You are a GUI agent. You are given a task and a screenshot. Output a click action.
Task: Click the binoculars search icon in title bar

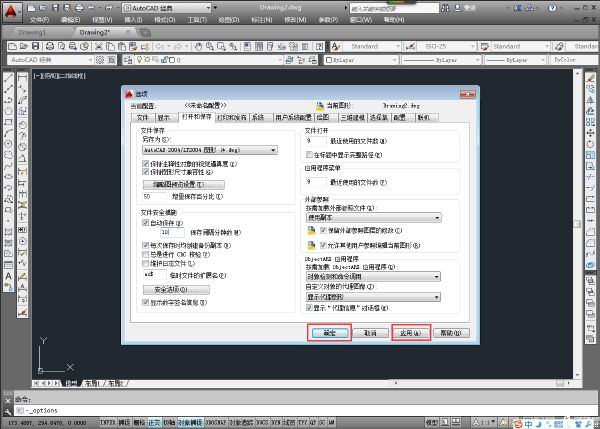click(445, 8)
